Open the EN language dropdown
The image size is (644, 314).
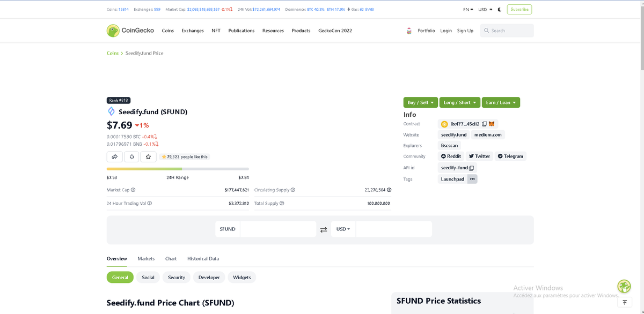point(468,9)
